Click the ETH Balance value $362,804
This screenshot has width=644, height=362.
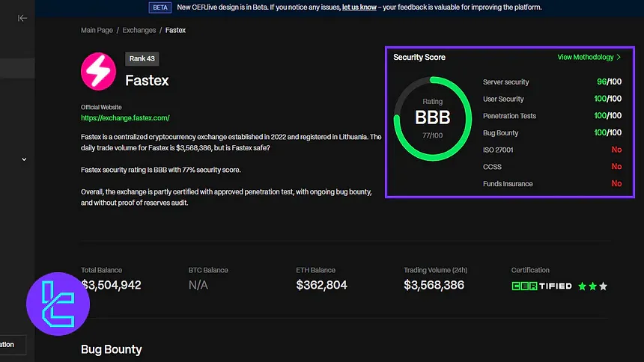point(321,285)
